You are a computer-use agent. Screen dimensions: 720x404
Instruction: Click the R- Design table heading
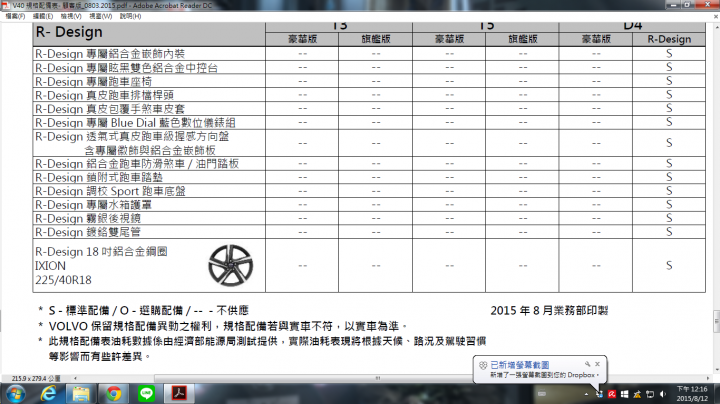click(69, 32)
